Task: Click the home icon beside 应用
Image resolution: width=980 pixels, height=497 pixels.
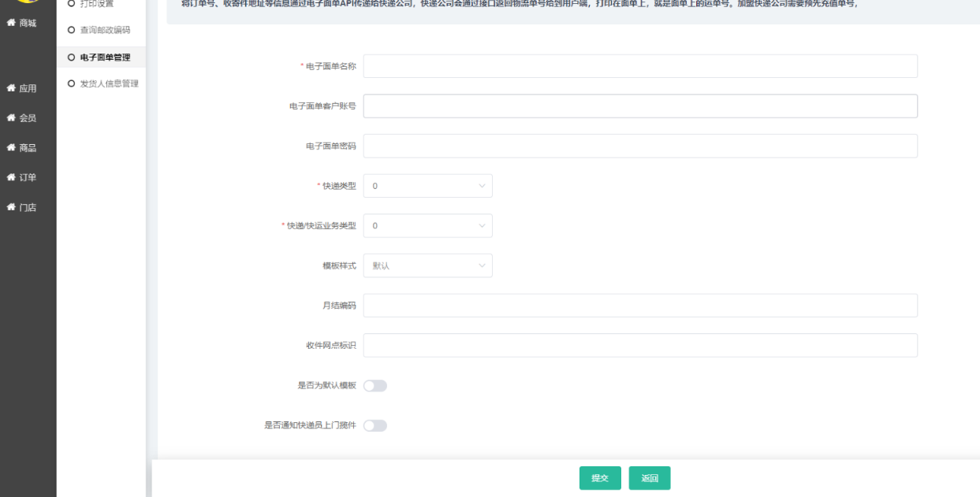Action: [12, 88]
